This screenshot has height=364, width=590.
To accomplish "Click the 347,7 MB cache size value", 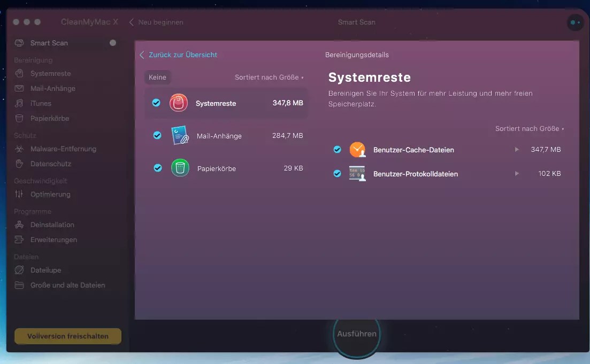I will (546, 149).
